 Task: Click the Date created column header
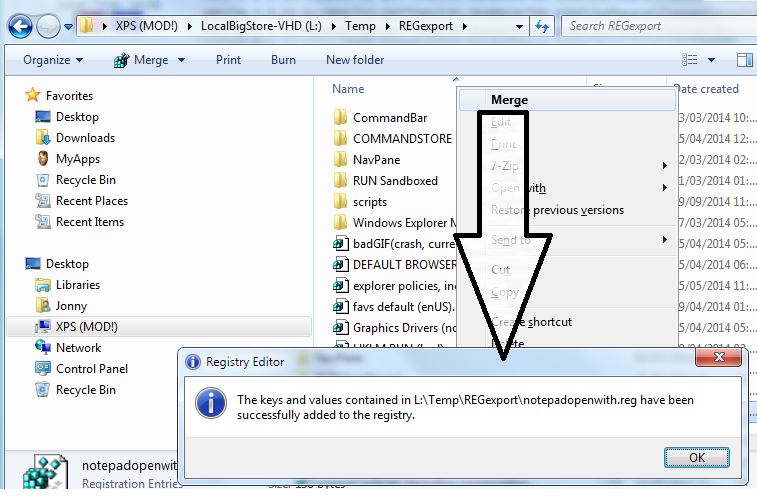click(x=707, y=89)
